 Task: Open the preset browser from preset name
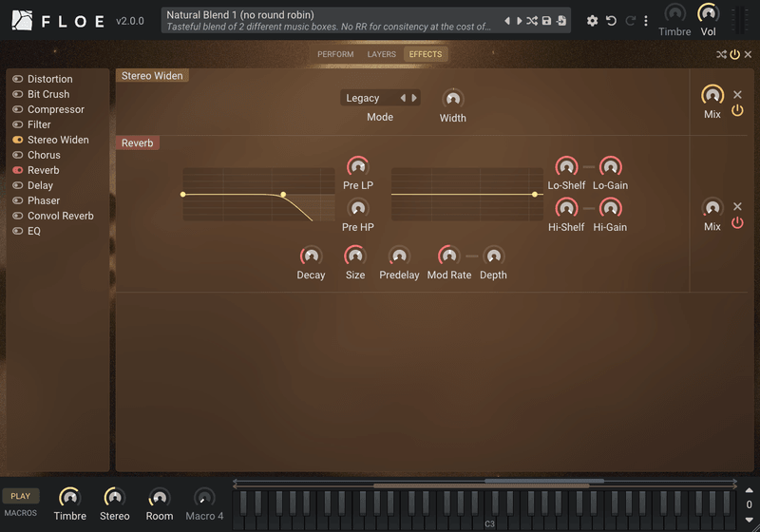pyautogui.click(x=329, y=21)
